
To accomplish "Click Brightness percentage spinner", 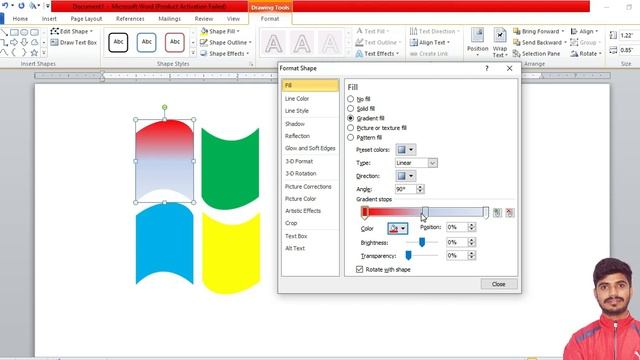I will [x=471, y=242].
